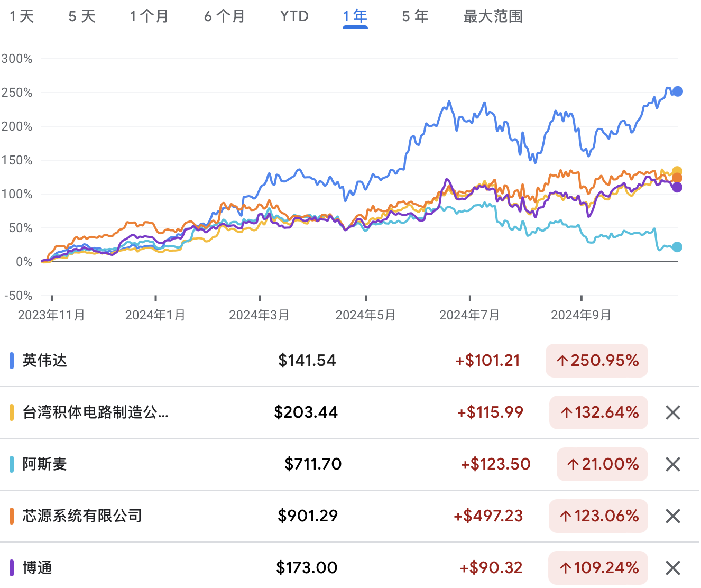
Task: Switch chart range to 5 年
Action: pyautogui.click(x=415, y=16)
